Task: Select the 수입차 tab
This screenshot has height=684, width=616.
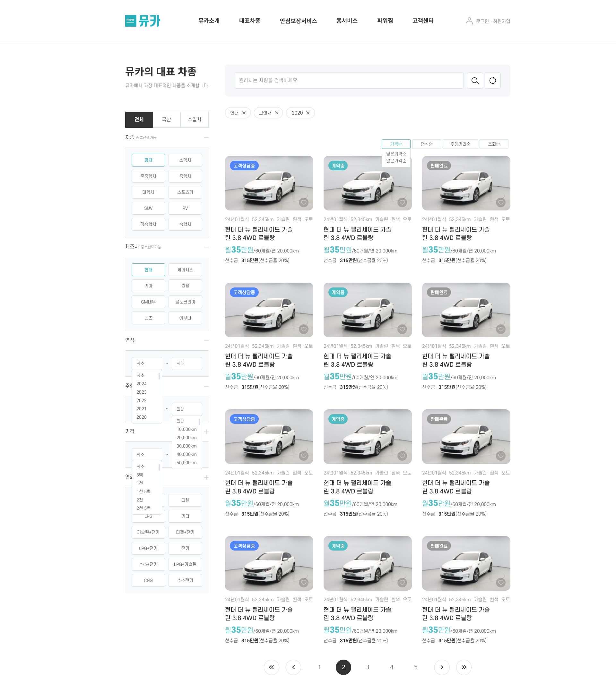Action: tap(194, 119)
